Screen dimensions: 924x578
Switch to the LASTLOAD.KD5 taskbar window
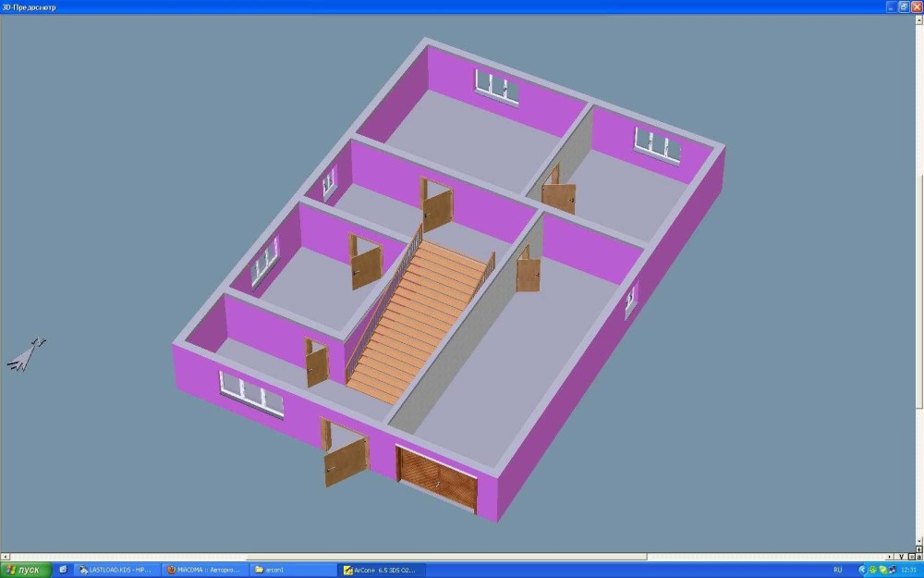click(116, 570)
